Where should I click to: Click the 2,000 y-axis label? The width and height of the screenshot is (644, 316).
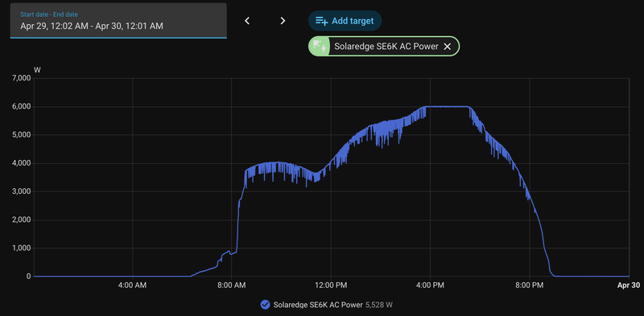22,220
